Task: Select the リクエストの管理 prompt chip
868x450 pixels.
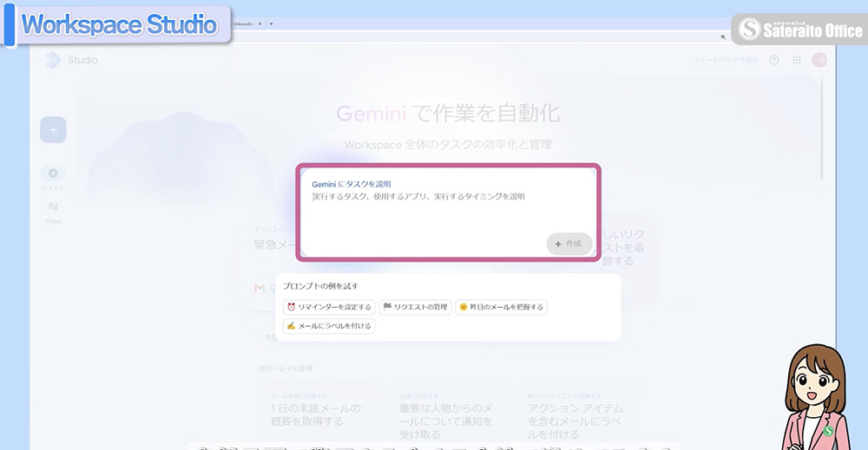Action: [415, 307]
